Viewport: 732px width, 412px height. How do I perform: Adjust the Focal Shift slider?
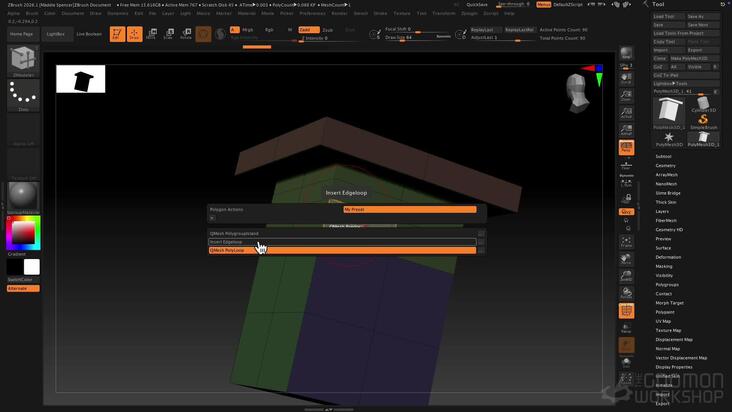click(417, 29)
